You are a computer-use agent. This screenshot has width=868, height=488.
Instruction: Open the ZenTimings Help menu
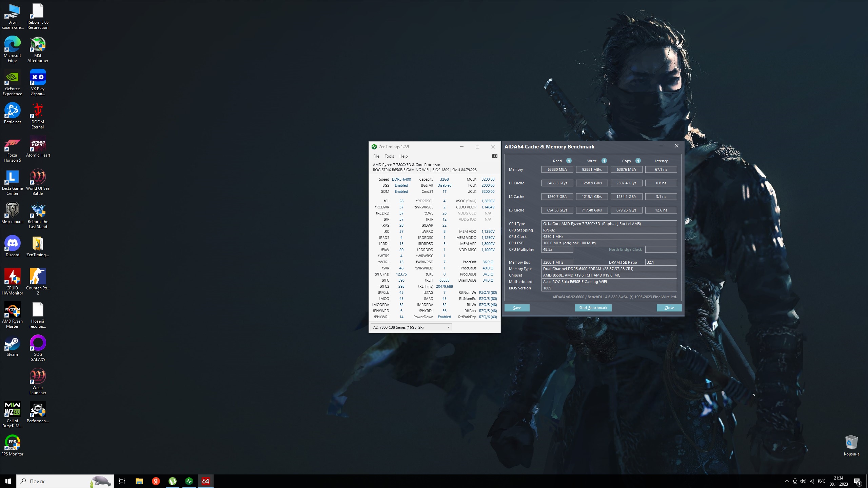(x=403, y=156)
